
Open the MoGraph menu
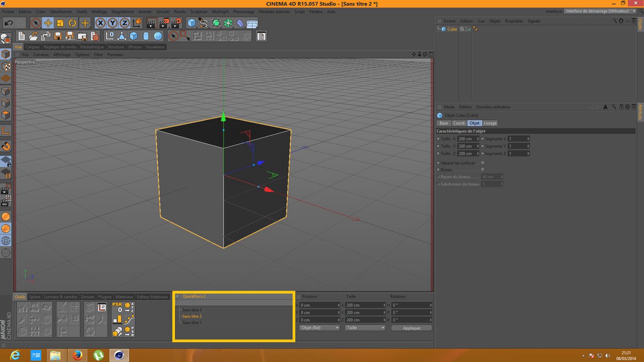pos(220,12)
